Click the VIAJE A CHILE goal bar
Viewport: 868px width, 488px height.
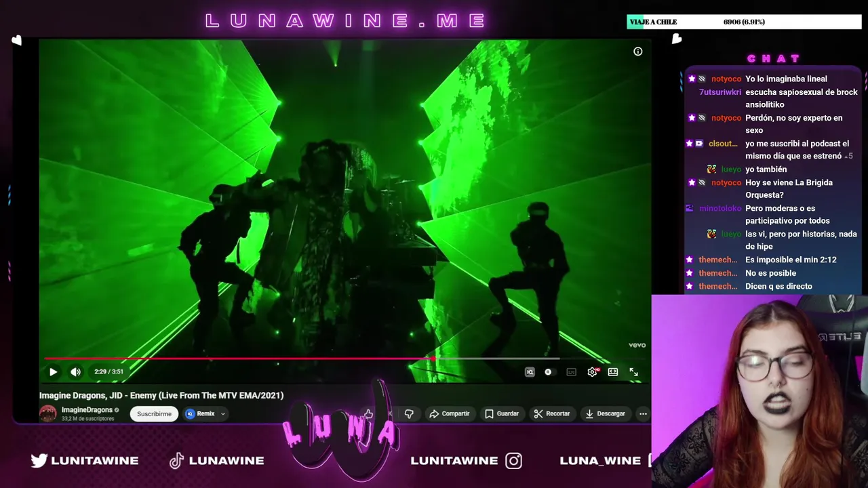744,22
